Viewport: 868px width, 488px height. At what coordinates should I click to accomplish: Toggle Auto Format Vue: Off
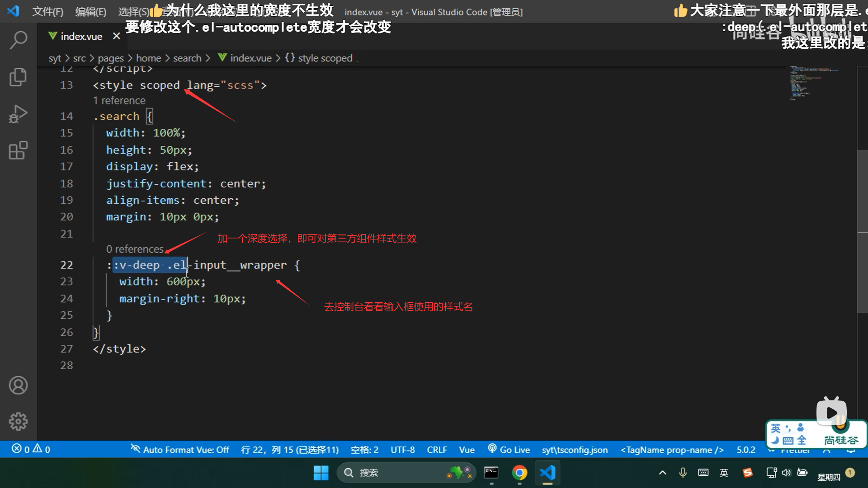(180, 450)
